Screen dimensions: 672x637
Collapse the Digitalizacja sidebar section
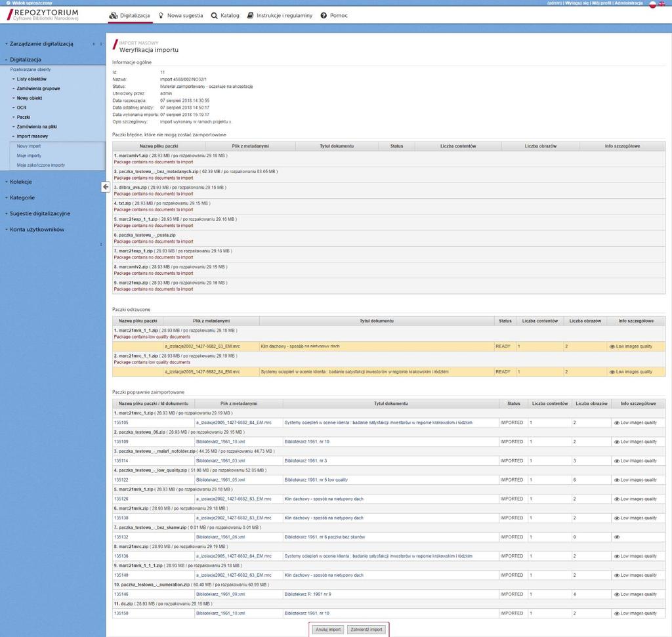tap(25, 60)
